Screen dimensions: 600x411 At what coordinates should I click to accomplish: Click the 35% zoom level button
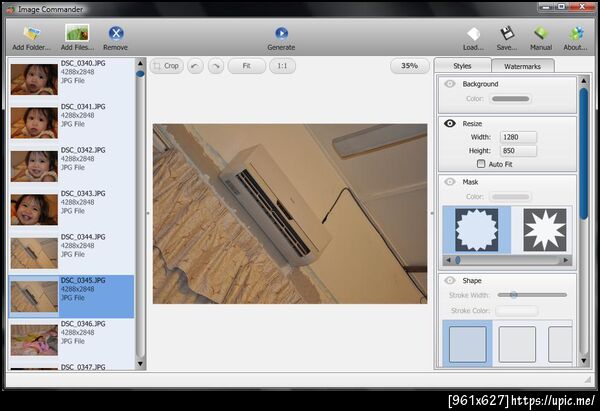[x=410, y=66]
